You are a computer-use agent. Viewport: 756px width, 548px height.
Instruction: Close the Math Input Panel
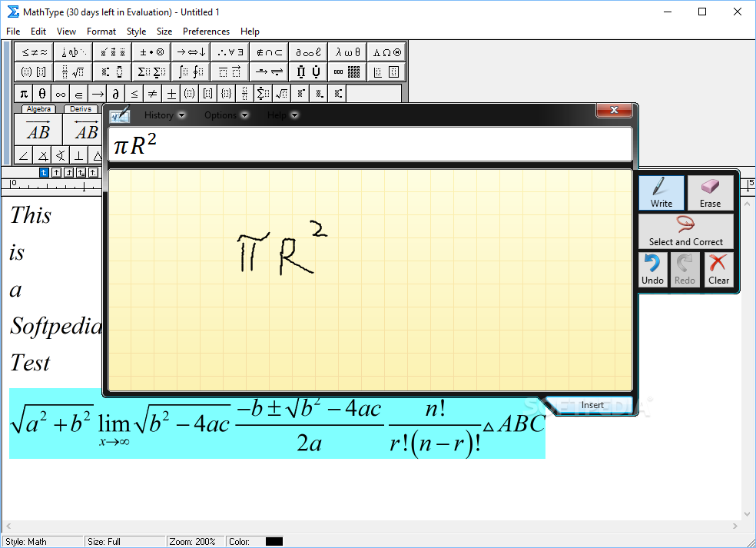(x=614, y=110)
